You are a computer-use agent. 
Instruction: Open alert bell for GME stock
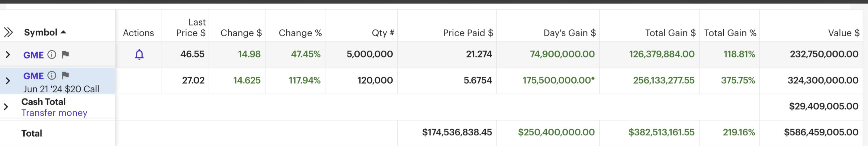pos(139,55)
